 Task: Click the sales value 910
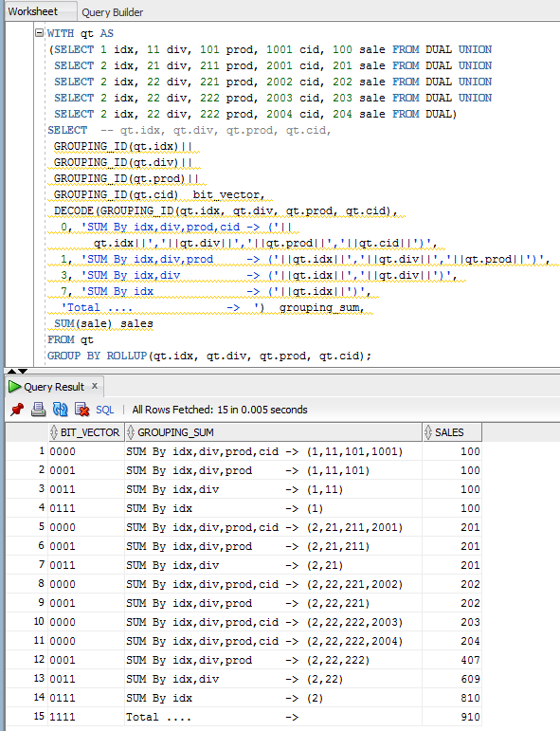click(x=452, y=717)
